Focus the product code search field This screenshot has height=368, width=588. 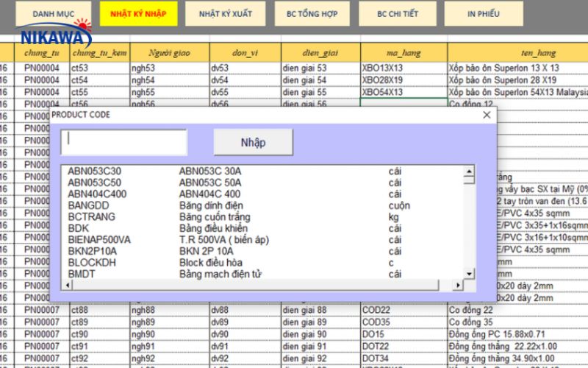tap(123, 141)
